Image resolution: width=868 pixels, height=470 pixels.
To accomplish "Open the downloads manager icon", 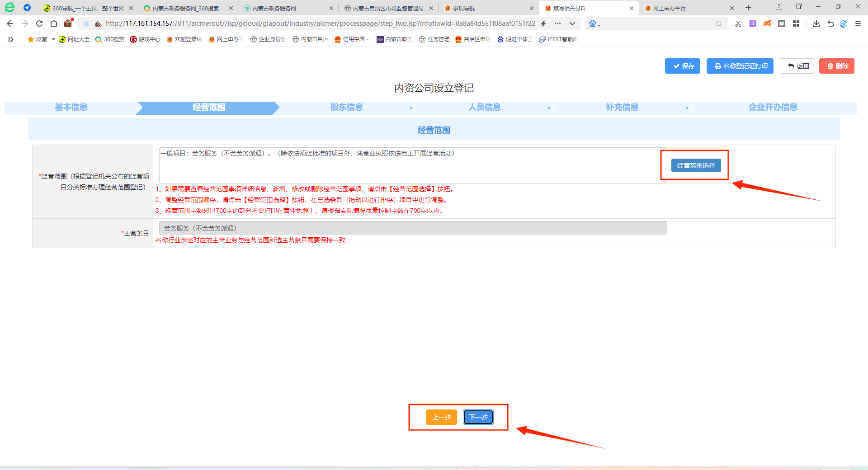I will (x=816, y=23).
